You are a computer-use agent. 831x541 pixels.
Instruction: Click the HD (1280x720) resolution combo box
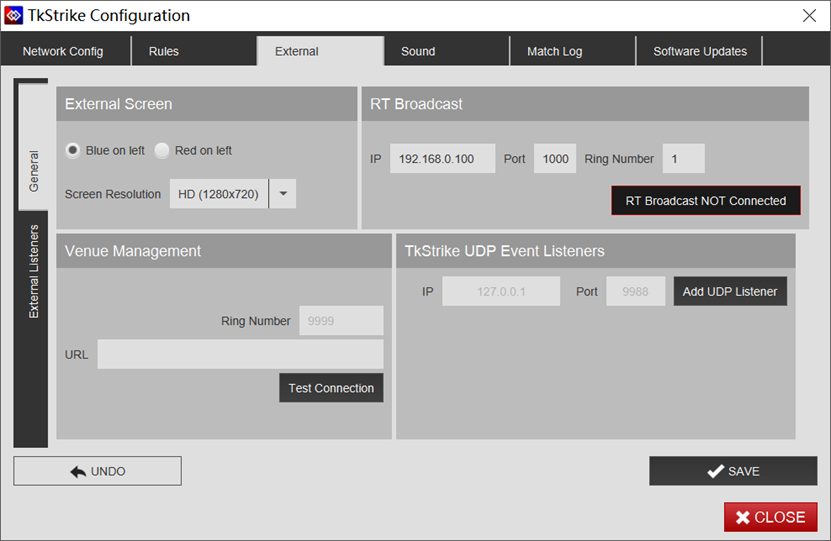click(218, 194)
